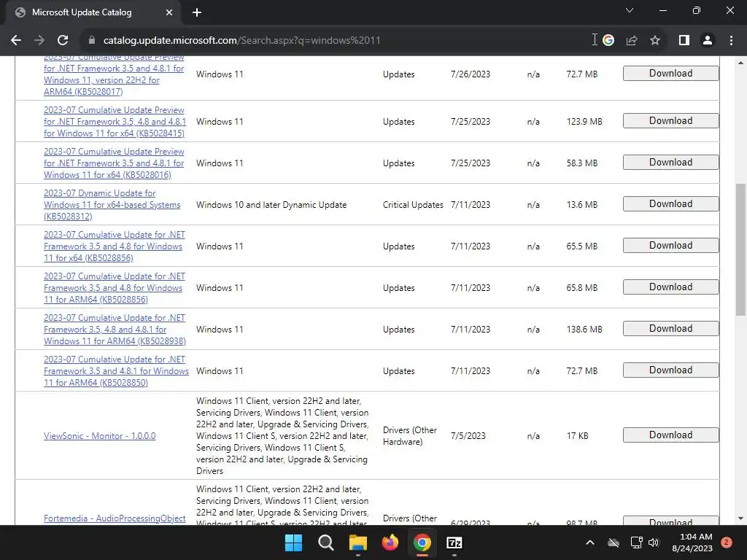Screen dimensions: 747x560
Task: Open File Explorer from the taskbar
Action: click(357, 542)
